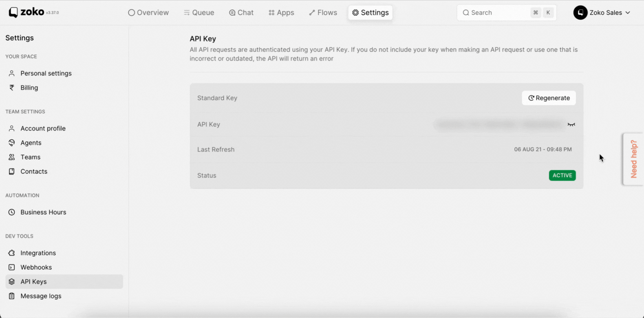The width and height of the screenshot is (644, 318).
Task: Click the Flows branch icon
Action: tap(312, 13)
